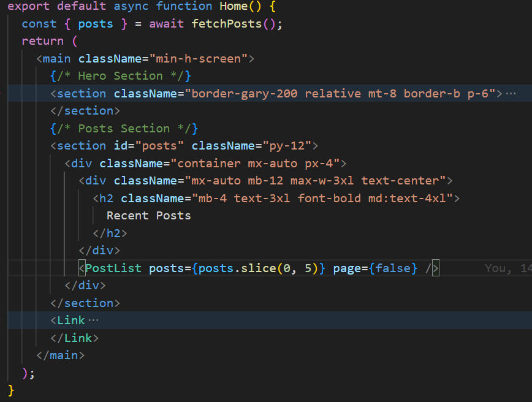Click the return keyword
The image size is (532, 402).
pos(42,41)
